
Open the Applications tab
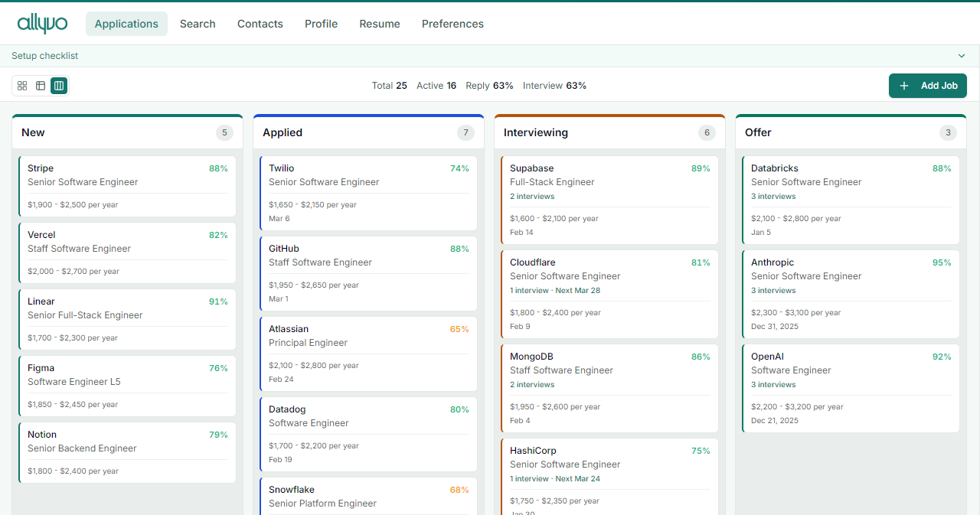[126, 24]
